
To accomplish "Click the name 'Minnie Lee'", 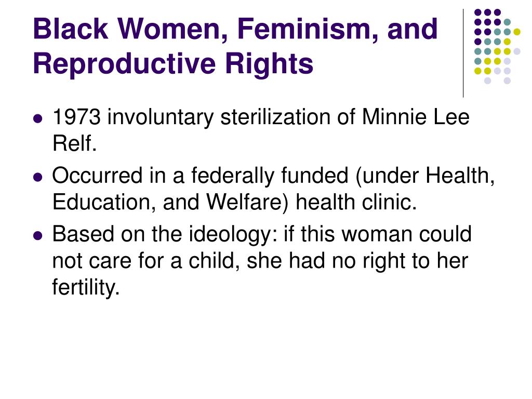I will point(416,117).
